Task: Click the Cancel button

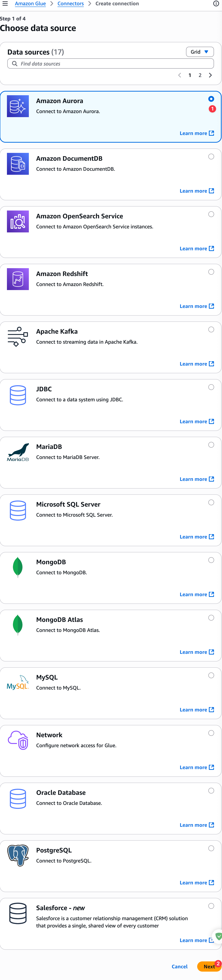Action: [x=179, y=966]
